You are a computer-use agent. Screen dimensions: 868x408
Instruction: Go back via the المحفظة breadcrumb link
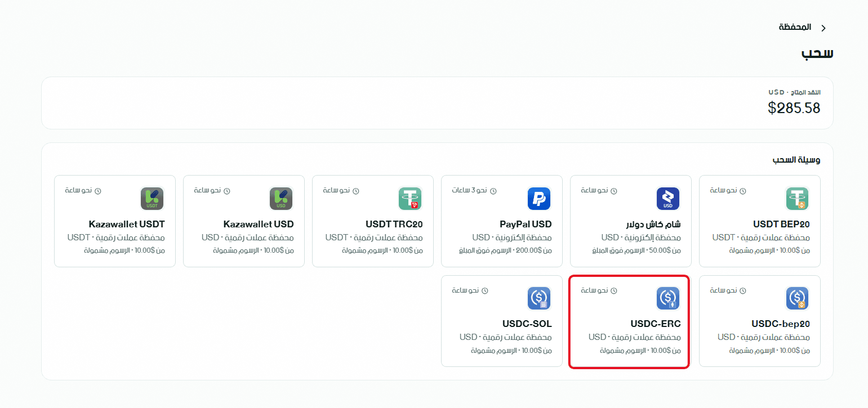(x=795, y=27)
